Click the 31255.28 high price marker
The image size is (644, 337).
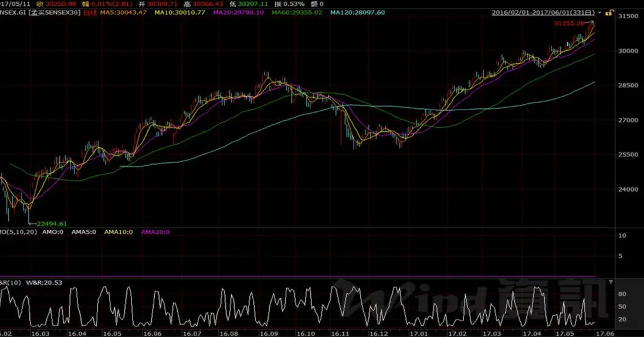click(x=569, y=23)
